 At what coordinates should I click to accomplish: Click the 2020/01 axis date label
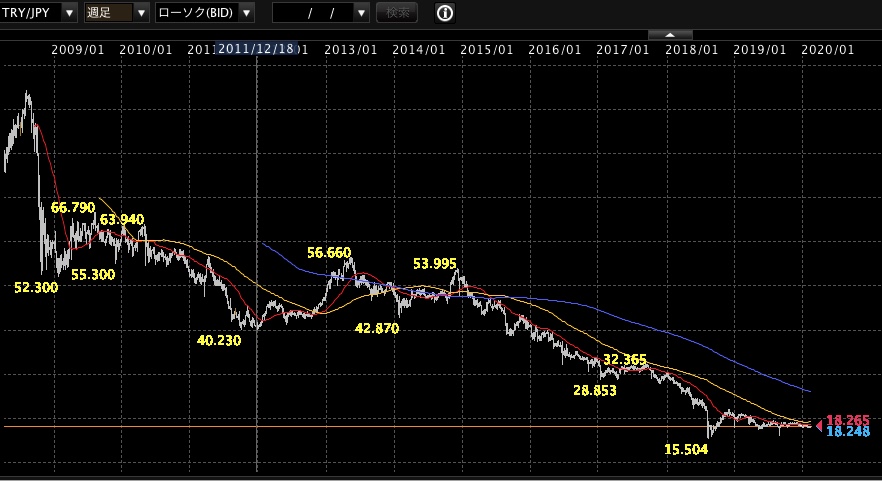[x=827, y=50]
